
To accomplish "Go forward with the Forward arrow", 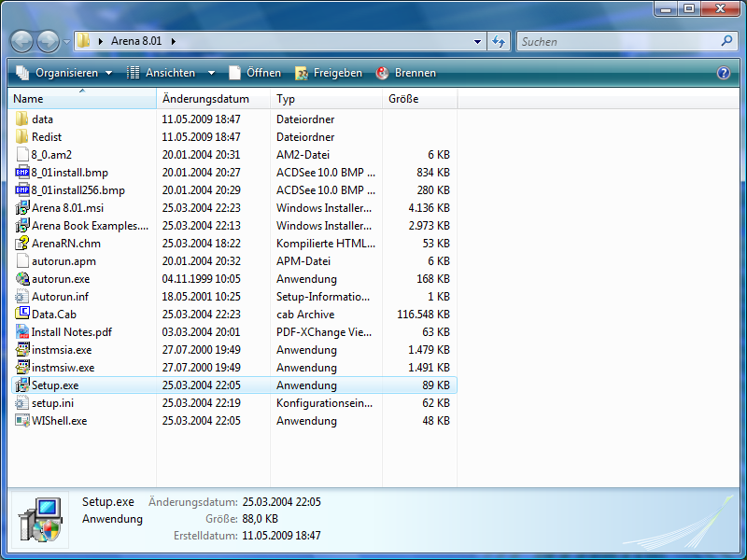I will pos(49,41).
